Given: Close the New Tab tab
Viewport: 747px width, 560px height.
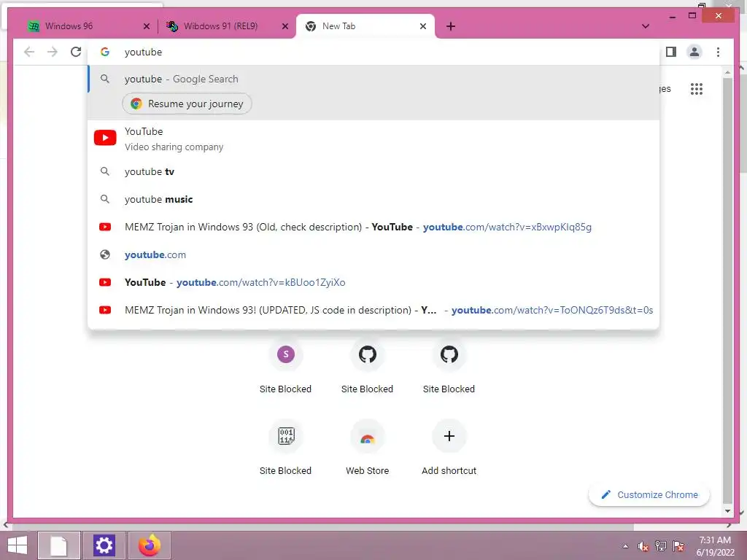Looking at the screenshot, I should pyautogui.click(x=422, y=27).
